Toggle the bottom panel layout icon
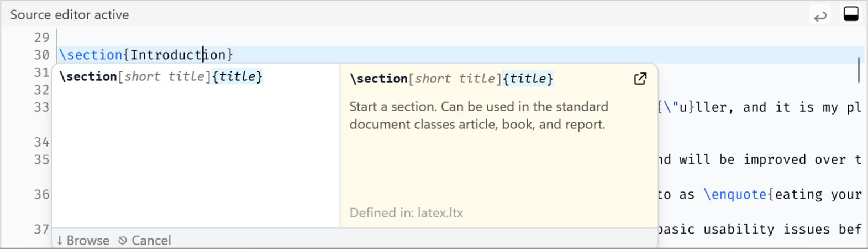Viewport: 868px width, 249px height. 851,14
